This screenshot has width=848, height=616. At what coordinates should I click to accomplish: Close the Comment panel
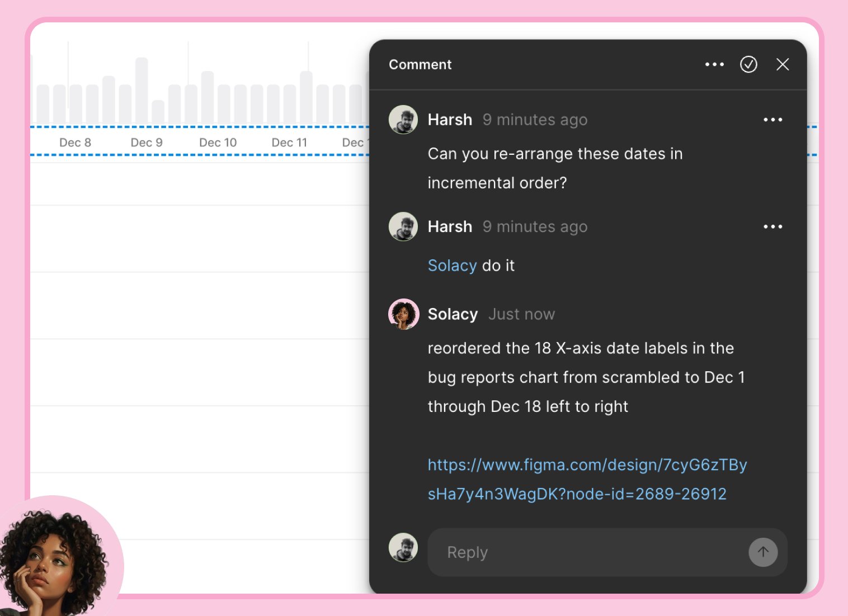coord(783,64)
